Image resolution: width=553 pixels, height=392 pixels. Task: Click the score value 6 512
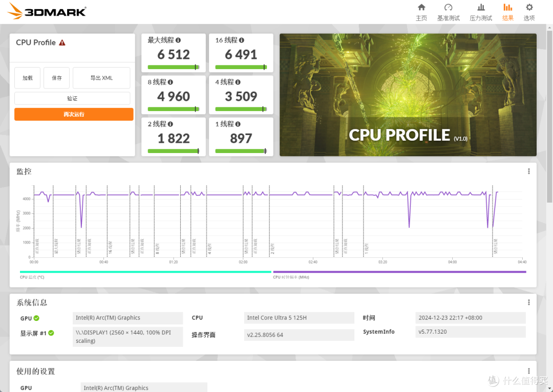pyautogui.click(x=174, y=55)
